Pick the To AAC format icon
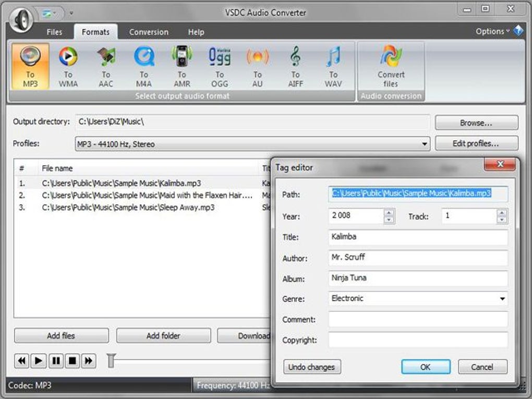The width and height of the screenshot is (532, 399). (106, 67)
